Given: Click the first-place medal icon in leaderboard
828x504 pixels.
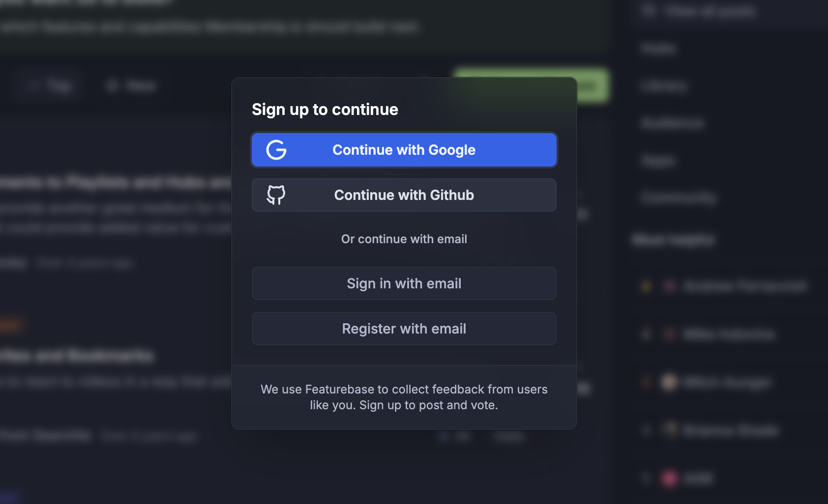Looking at the screenshot, I should pyautogui.click(x=646, y=286).
